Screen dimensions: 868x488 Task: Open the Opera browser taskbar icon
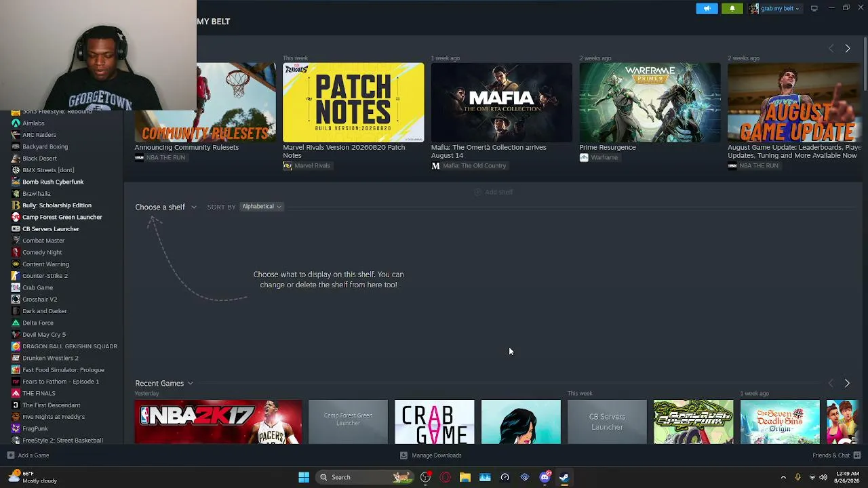445,477
